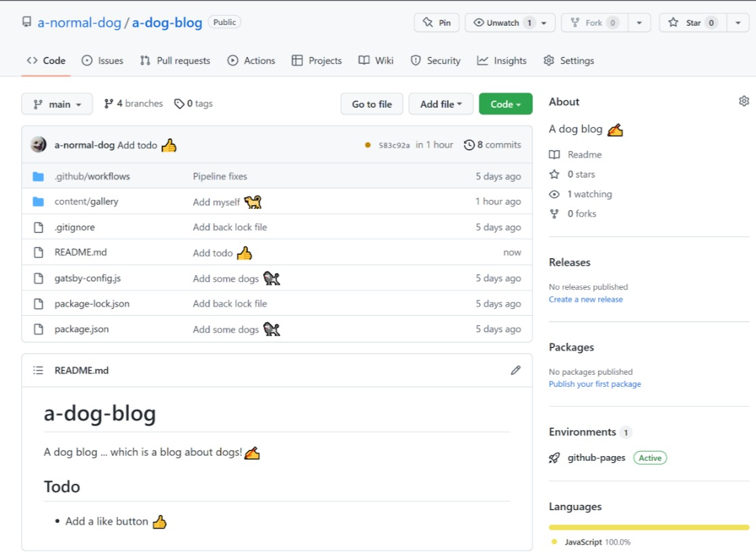Click the Public visibility badge
Screen dimensions: 756x559
coord(224,22)
